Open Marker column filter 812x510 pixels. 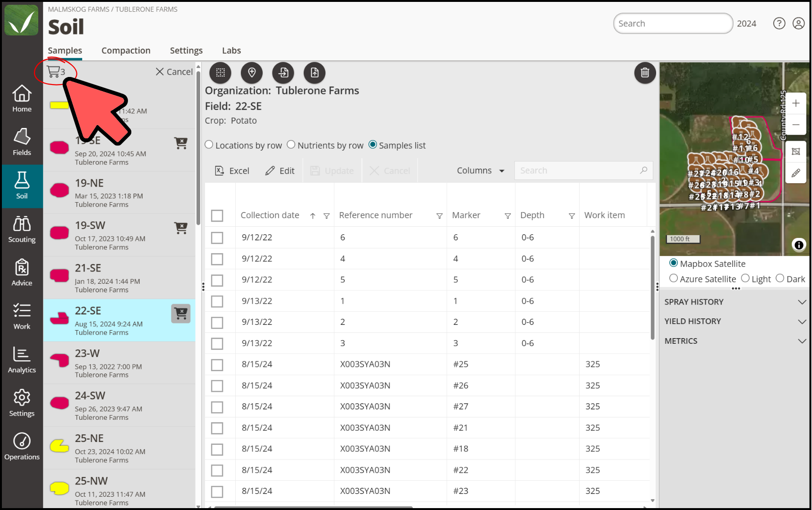508,216
